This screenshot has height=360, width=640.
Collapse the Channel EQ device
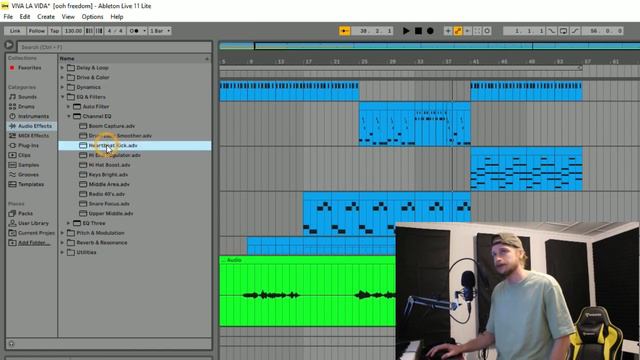[x=69, y=116]
